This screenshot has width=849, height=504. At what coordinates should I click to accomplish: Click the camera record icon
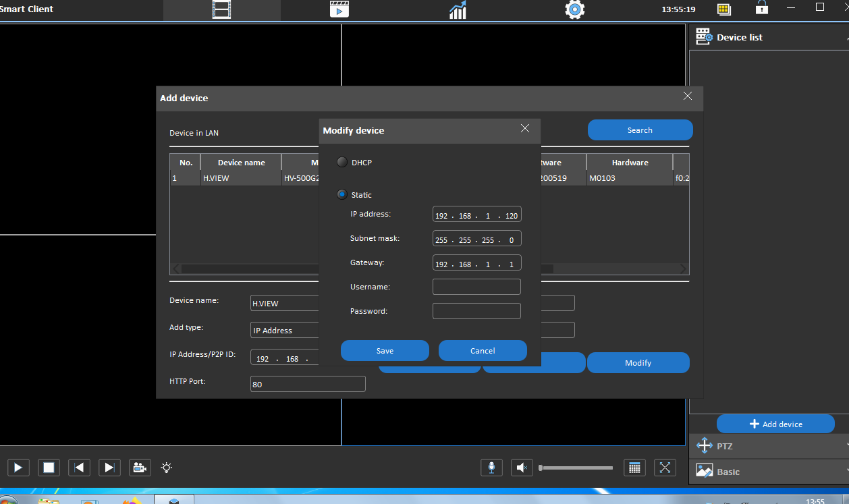coord(140,467)
